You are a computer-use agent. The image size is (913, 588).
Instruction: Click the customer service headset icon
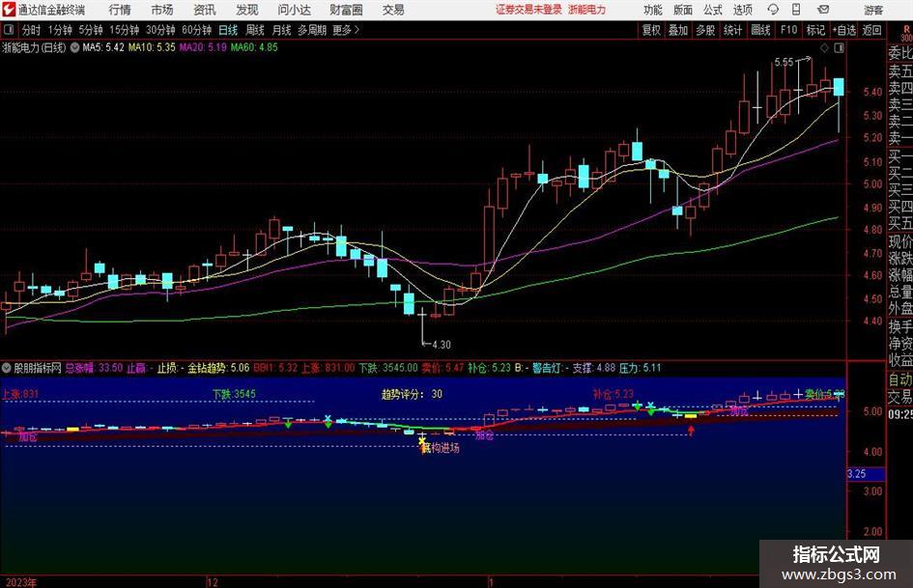[x=773, y=10]
